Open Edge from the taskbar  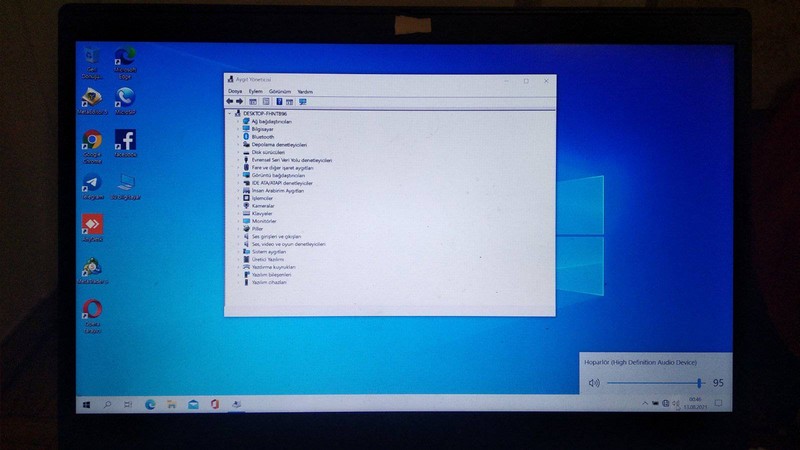click(x=150, y=405)
